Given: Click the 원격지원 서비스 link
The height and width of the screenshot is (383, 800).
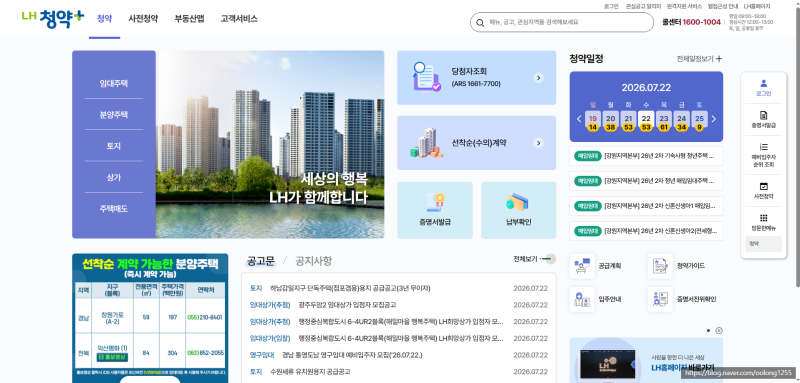Looking at the screenshot, I should 684,6.
